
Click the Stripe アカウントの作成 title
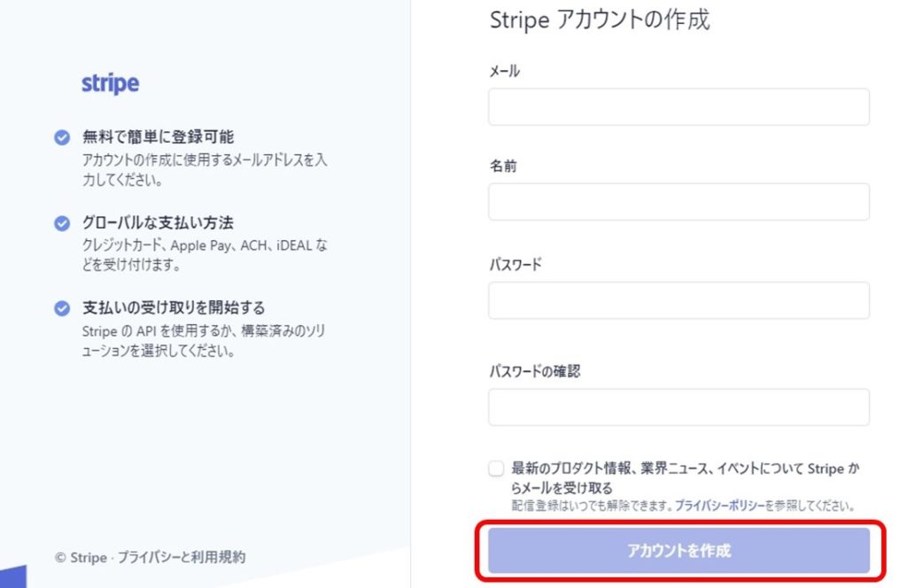(x=600, y=20)
